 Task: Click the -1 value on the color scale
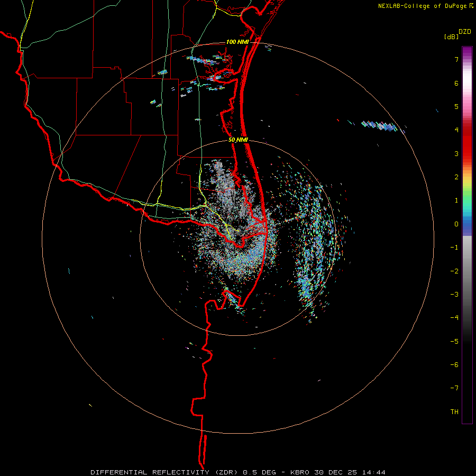pyautogui.click(x=454, y=248)
